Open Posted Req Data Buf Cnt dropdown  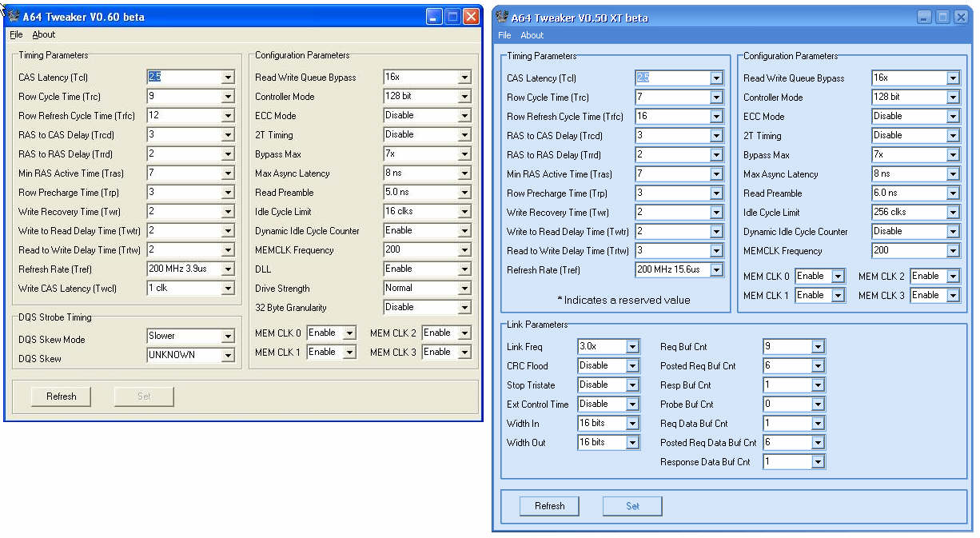(818, 443)
